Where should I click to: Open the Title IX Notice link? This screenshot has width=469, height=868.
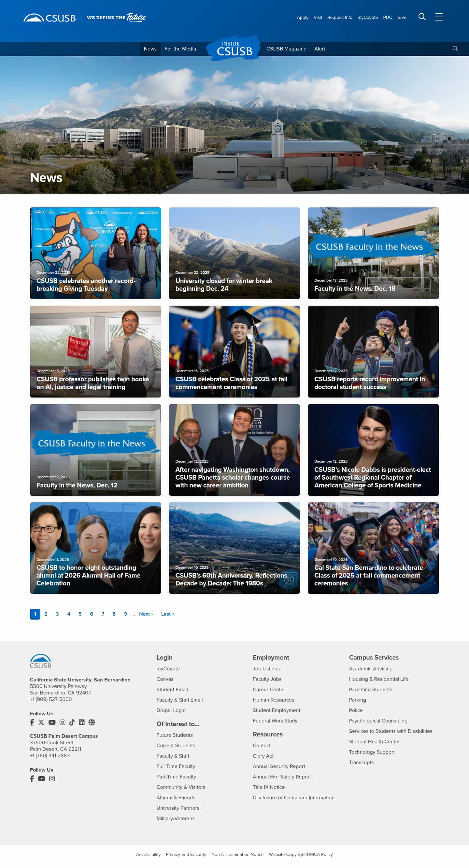tap(269, 787)
